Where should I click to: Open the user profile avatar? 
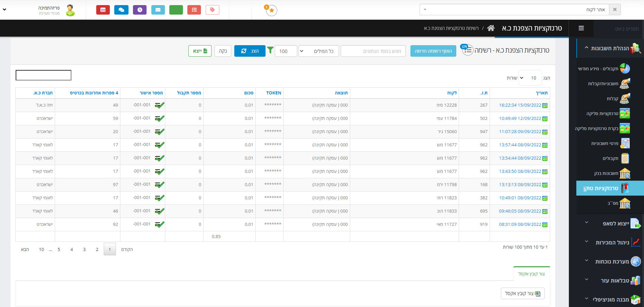[x=70, y=10]
